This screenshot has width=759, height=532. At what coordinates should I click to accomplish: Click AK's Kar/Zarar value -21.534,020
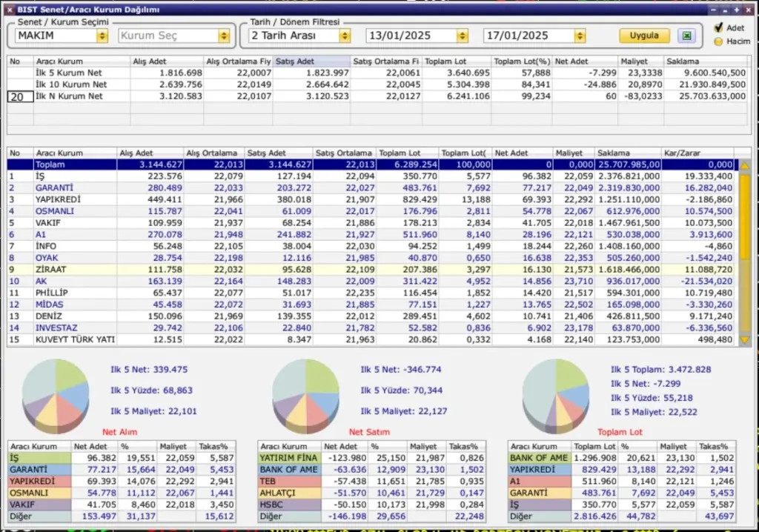pos(706,282)
